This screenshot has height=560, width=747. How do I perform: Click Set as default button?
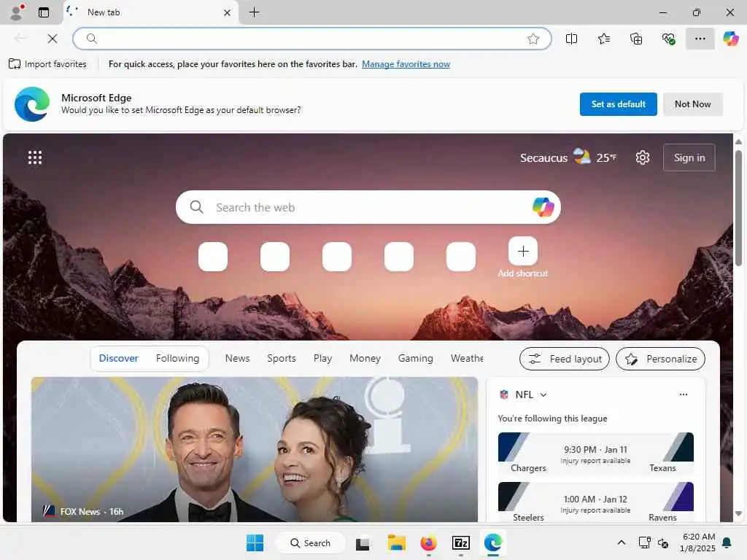(618, 104)
